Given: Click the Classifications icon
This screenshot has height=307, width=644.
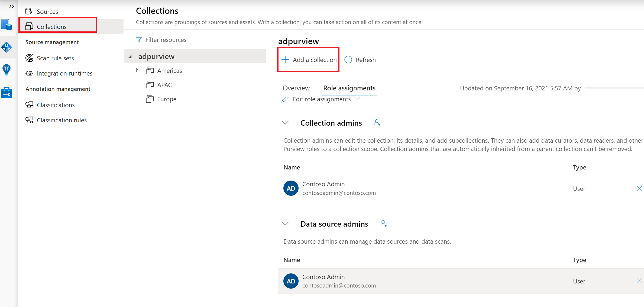Looking at the screenshot, I should [29, 105].
